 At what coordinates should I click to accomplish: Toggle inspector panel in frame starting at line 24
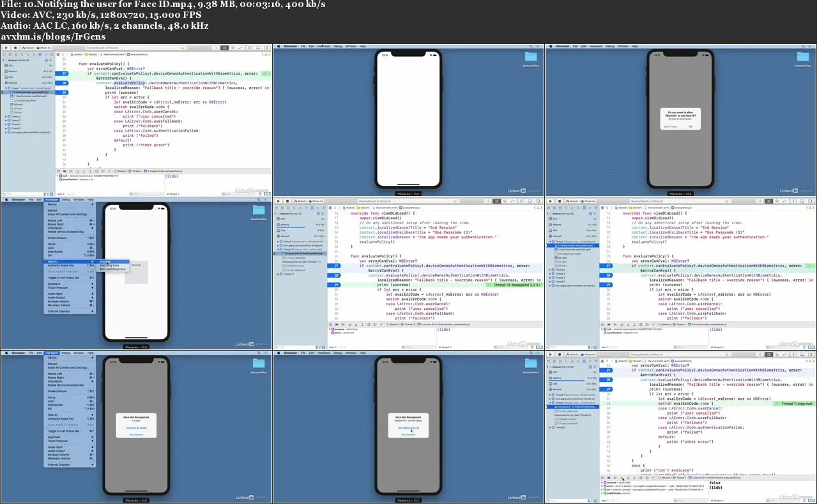(x=265, y=48)
